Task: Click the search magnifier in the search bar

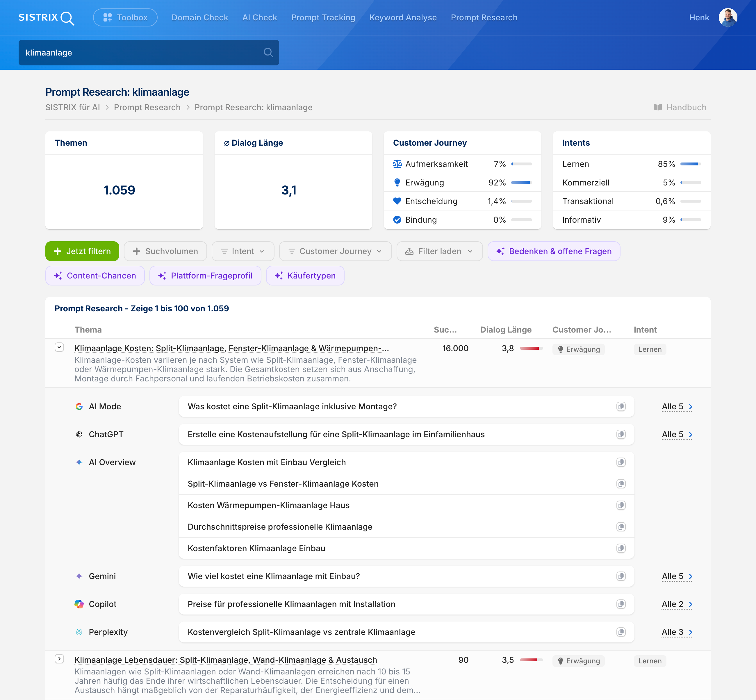Action: pyautogui.click(x=268, y=53)
